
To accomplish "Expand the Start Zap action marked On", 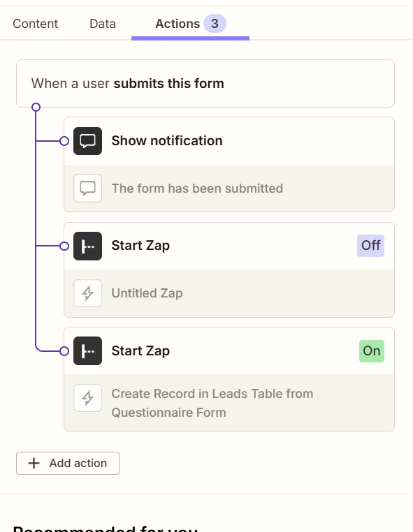I will click(x=229, y=350).
